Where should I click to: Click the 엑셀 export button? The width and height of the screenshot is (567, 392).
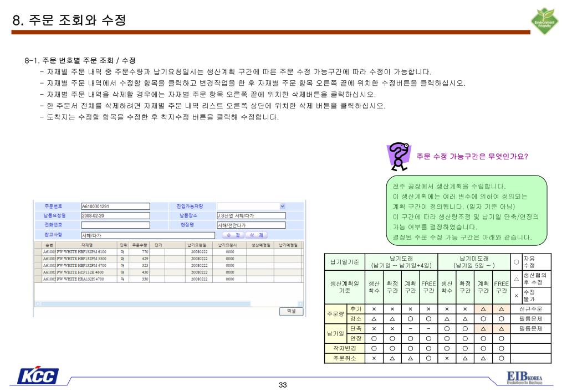(x=291, y=311)
